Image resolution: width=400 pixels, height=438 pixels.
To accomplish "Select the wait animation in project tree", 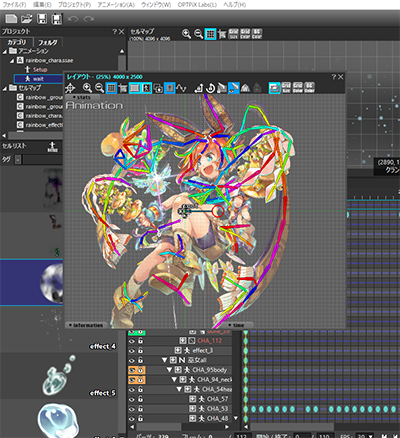I will click(38, 79).
